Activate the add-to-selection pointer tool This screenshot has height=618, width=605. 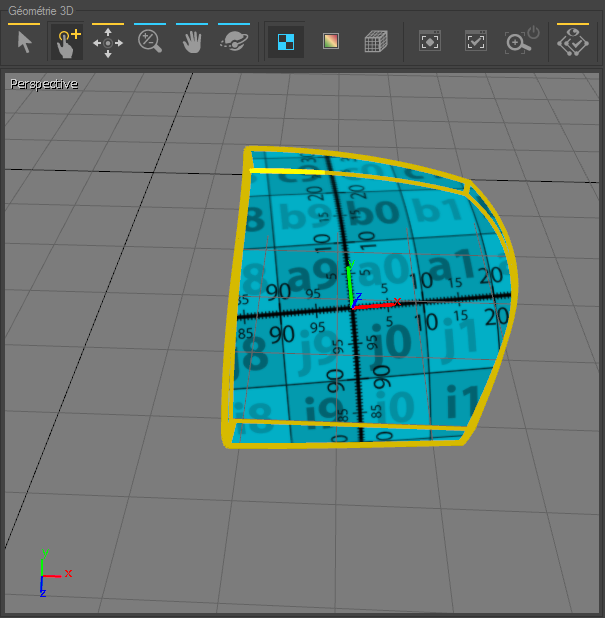click(x=67, y=42)
